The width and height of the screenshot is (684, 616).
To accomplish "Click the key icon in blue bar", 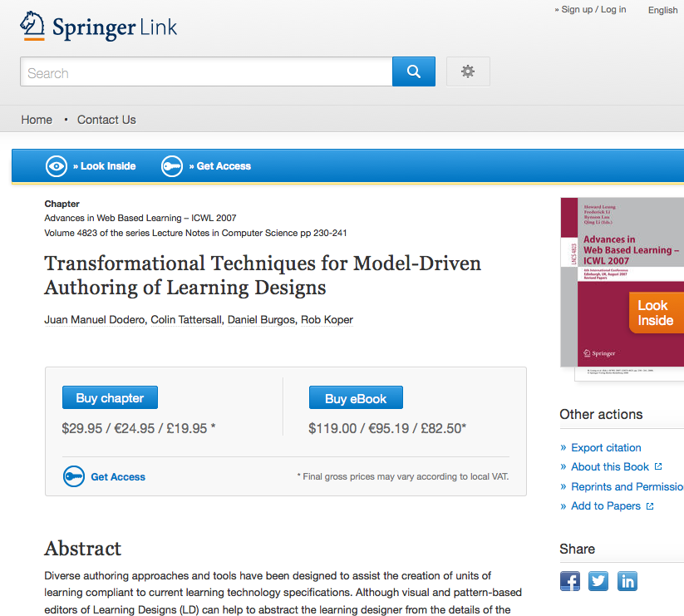I will pyautogui.click(x=172, y=166).
